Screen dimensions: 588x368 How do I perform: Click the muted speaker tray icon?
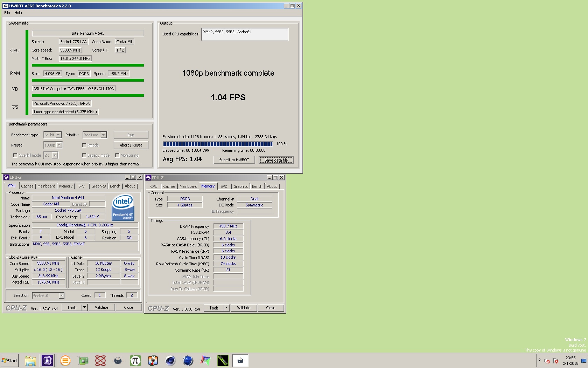click(x=547, y=361)
